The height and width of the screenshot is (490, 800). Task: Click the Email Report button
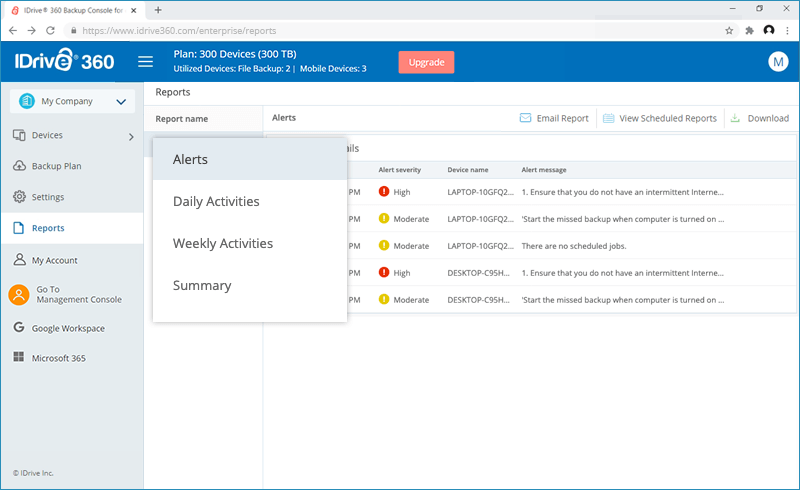554,118
